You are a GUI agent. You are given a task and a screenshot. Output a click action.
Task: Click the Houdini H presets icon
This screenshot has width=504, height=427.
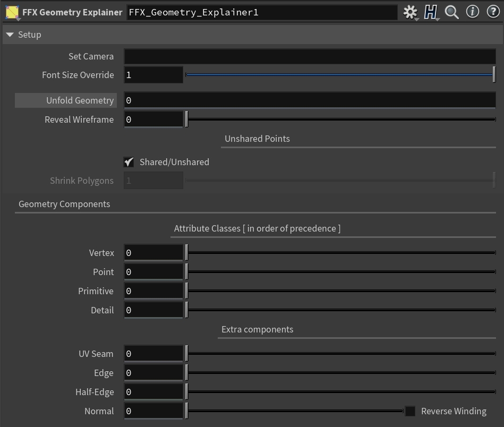(x=431, y=12)
